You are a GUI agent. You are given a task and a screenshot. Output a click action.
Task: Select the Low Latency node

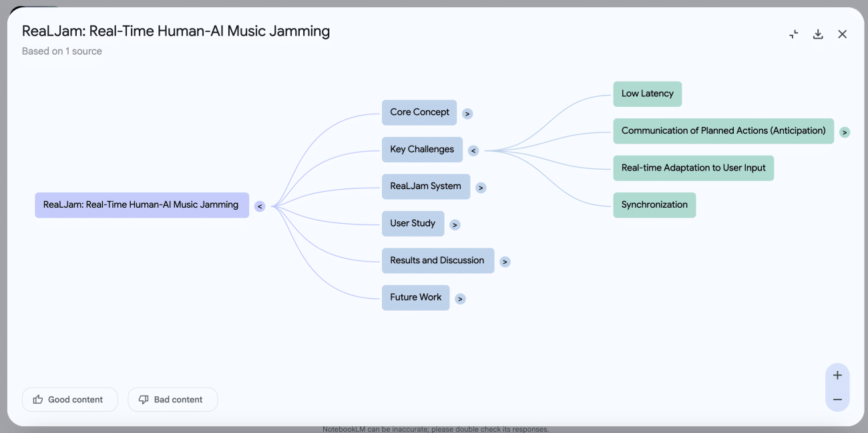pos(648,94)
